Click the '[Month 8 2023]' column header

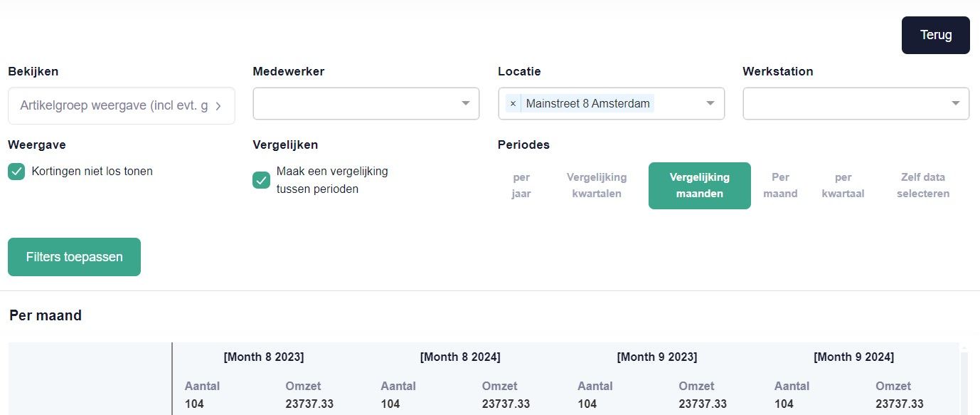pyautogui.click(x=264, y=357)
